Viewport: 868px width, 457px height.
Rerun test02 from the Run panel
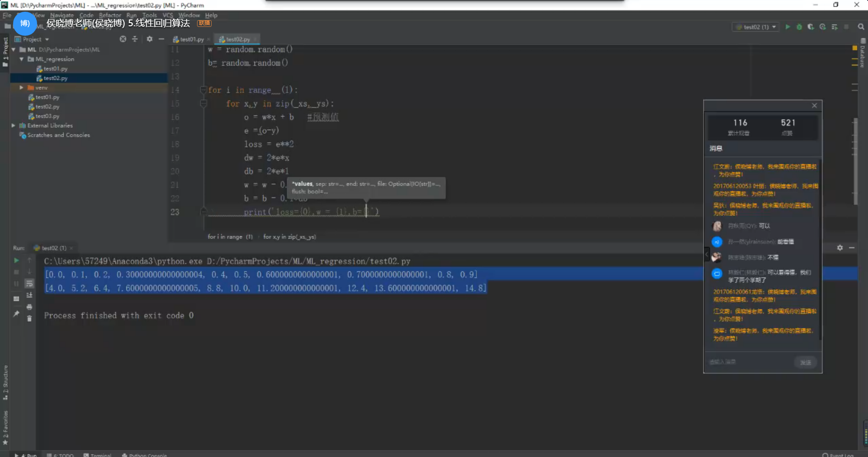[x=16, y=260]
